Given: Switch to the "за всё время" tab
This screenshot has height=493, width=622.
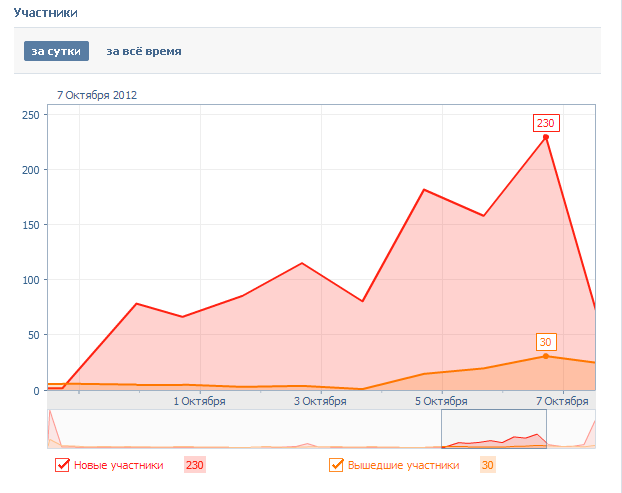Looking at the screenshot, I should 144,51.
